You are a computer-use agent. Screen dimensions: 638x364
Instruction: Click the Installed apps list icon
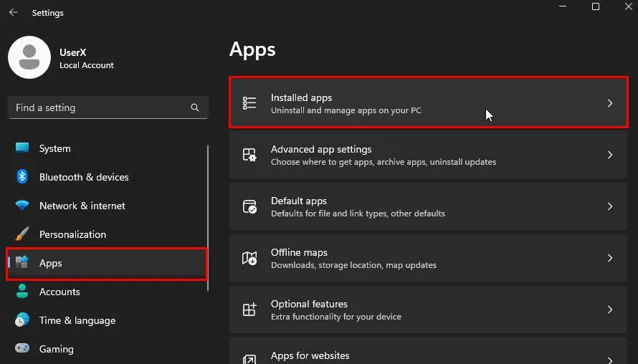pos(249,103)
